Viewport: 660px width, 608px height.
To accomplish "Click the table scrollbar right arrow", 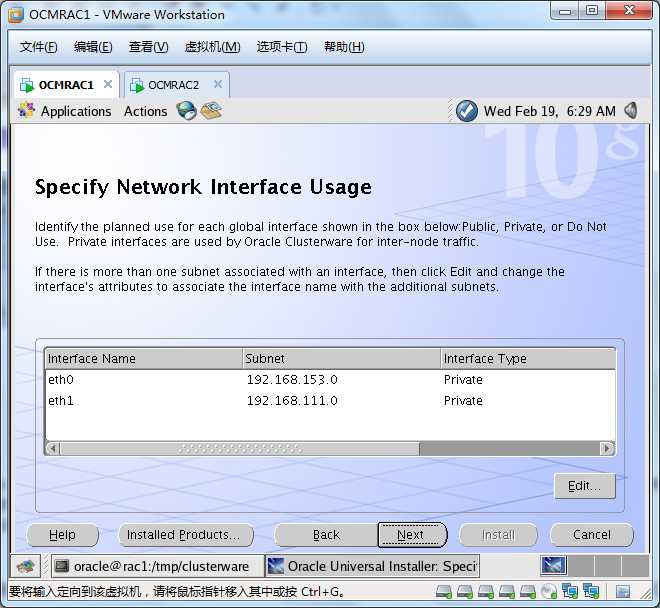I will tap(607, 448).
